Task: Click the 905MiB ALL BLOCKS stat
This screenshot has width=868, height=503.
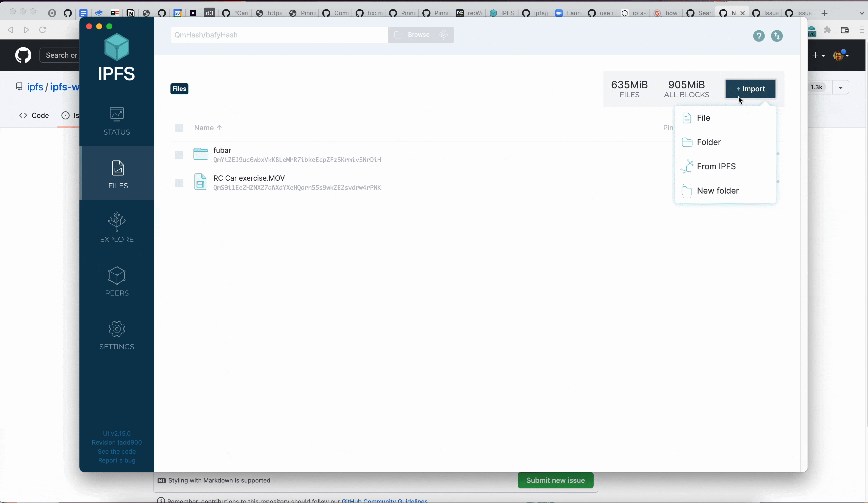Action: click(686, 89)
